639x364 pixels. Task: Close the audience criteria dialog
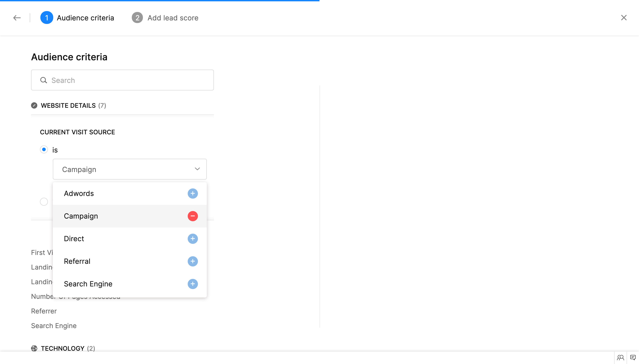coord(623,18)
